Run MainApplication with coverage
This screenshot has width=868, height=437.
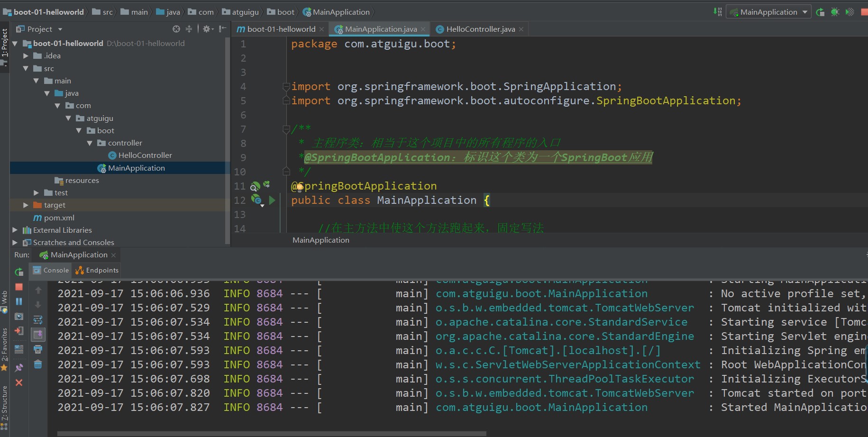click(x=850, y=12)
